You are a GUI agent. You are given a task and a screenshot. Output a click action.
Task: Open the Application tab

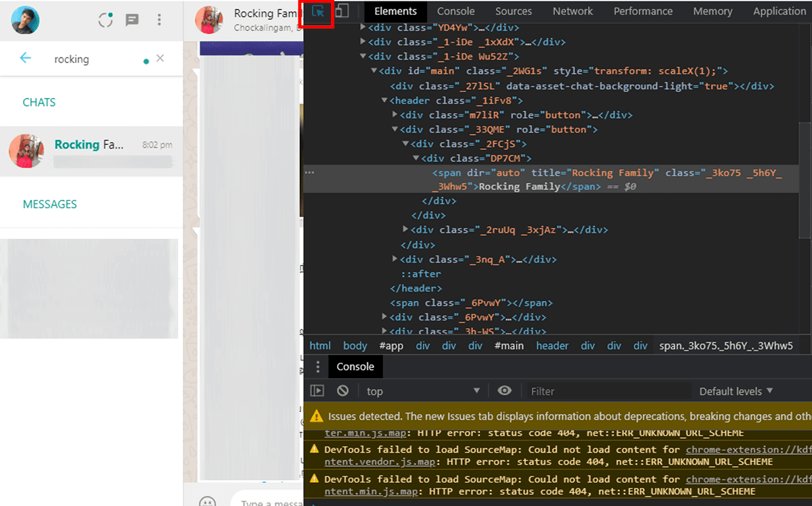(779, 11)
